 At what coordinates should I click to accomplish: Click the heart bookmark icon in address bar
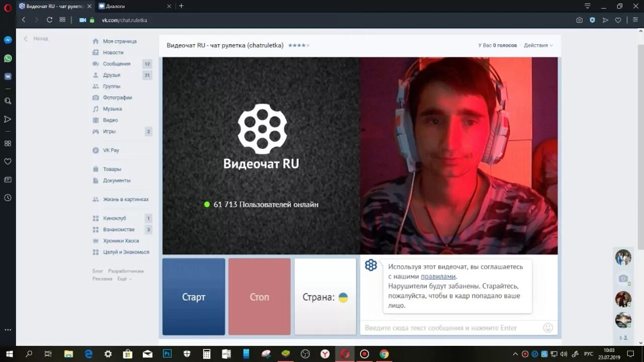[x=618, y=20]
